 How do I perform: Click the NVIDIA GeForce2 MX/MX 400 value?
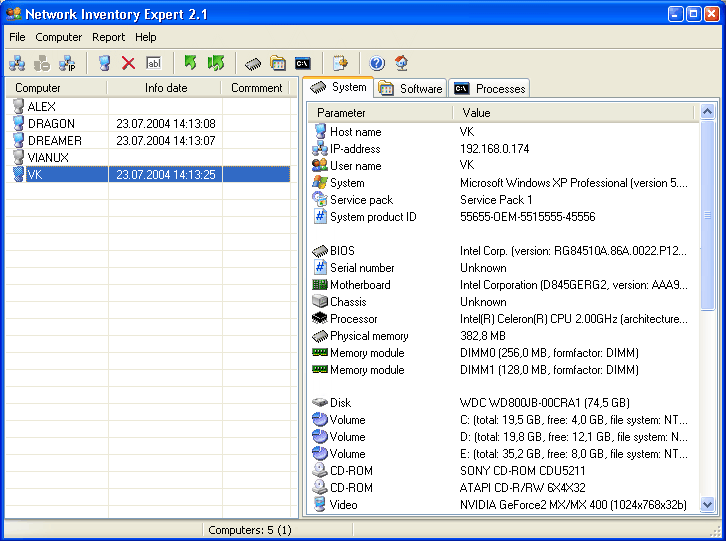(x=573, y=504)
